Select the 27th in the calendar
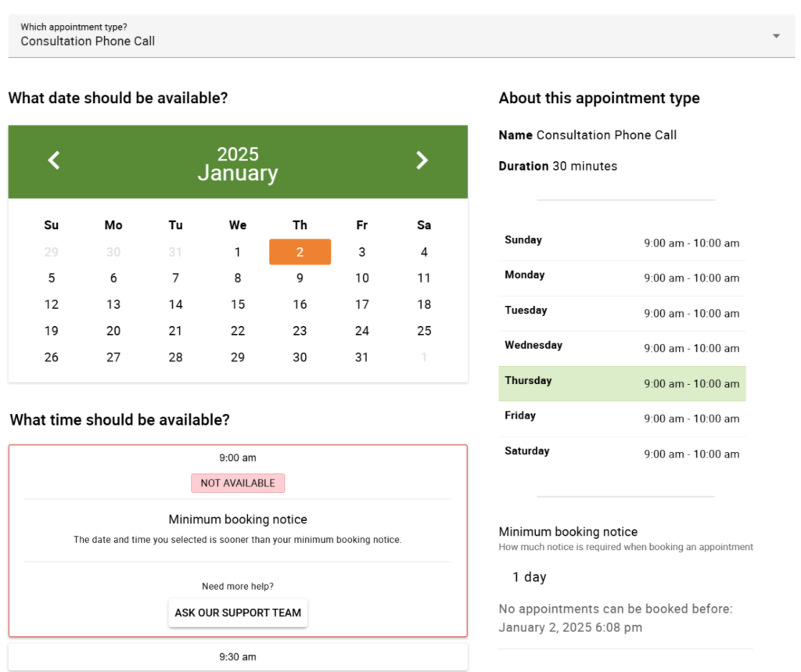 (113, 358)
